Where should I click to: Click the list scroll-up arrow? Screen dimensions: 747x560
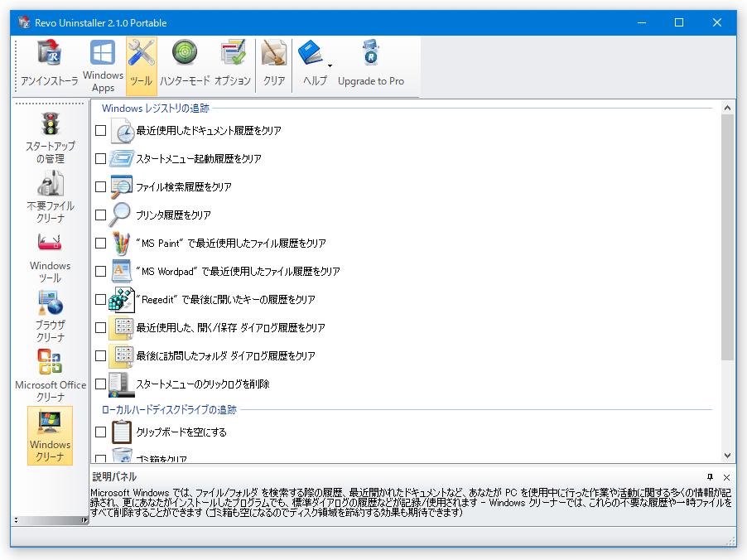point(727,108)
